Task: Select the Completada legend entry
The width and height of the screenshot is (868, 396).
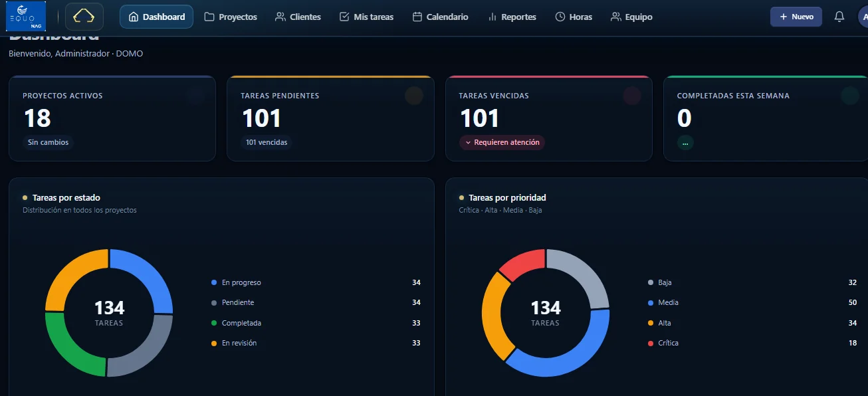Action: pyautogui.click(x=316, y=323)
